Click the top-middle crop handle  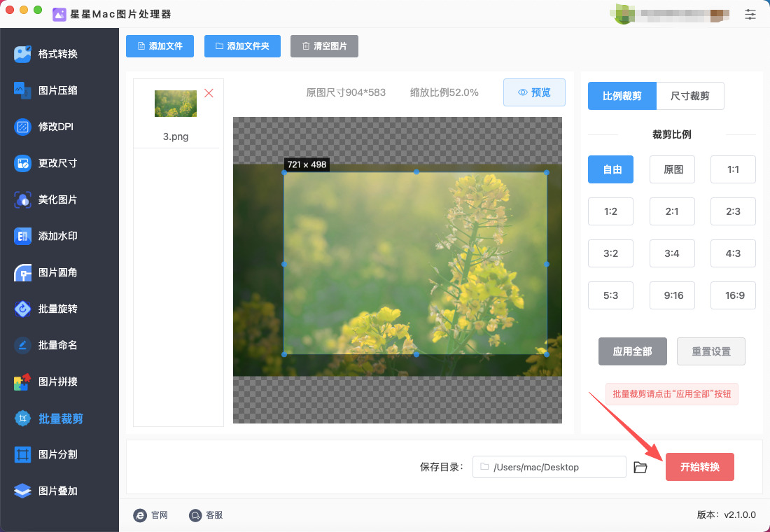click(416, 172)
